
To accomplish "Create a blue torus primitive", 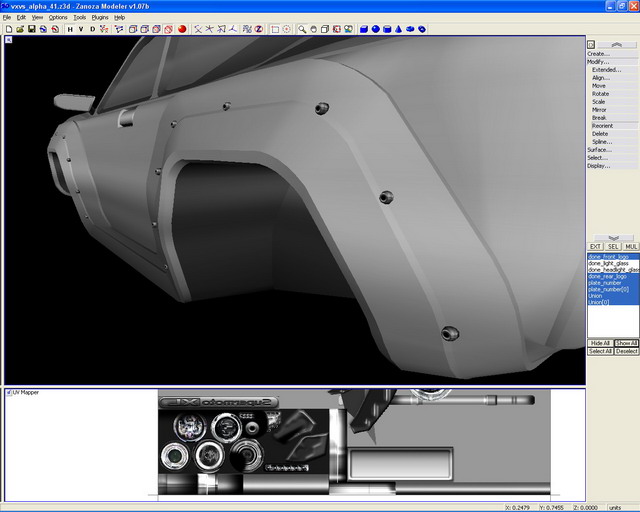I will [x=422, y=29].
